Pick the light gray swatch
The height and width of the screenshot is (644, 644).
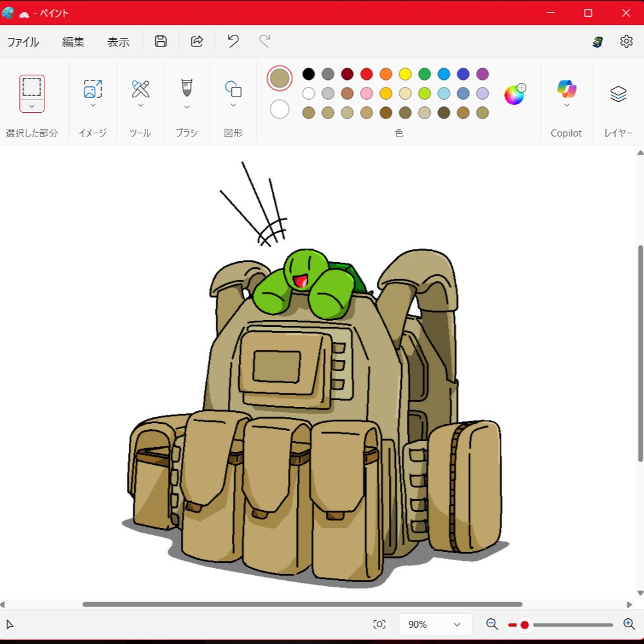328,93
